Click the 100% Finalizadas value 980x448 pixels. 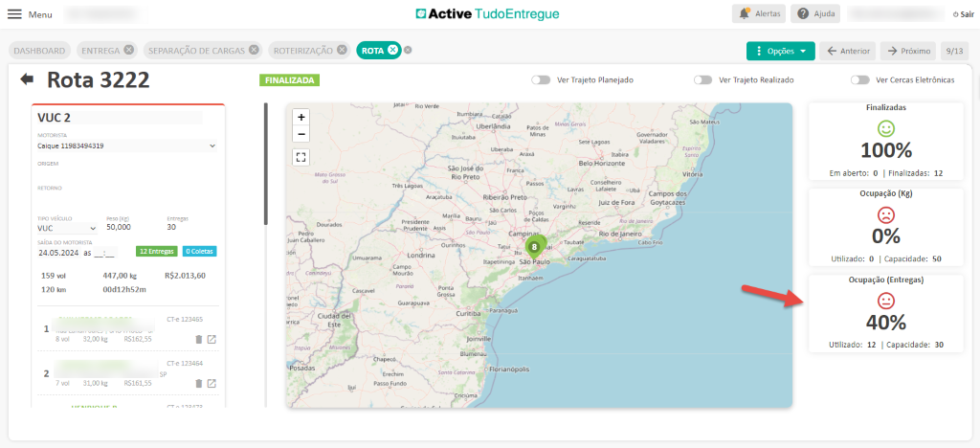886,150
